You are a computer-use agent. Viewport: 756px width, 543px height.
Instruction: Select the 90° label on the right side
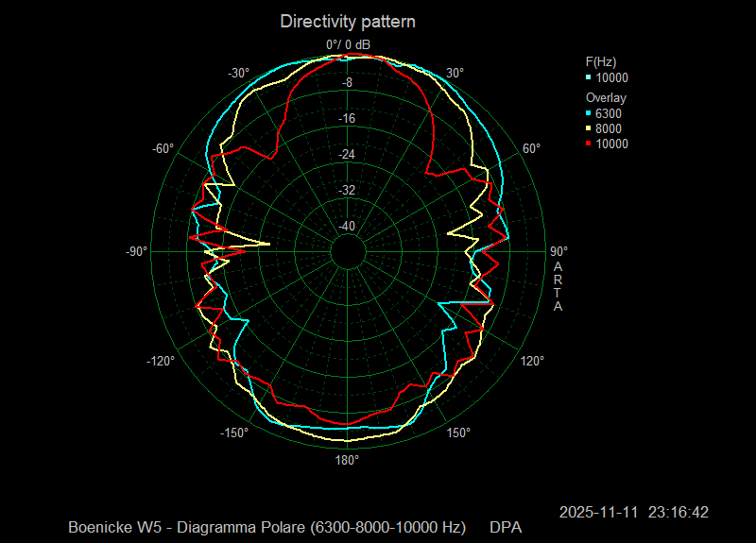pyautogui.click(x=558, y=251)
